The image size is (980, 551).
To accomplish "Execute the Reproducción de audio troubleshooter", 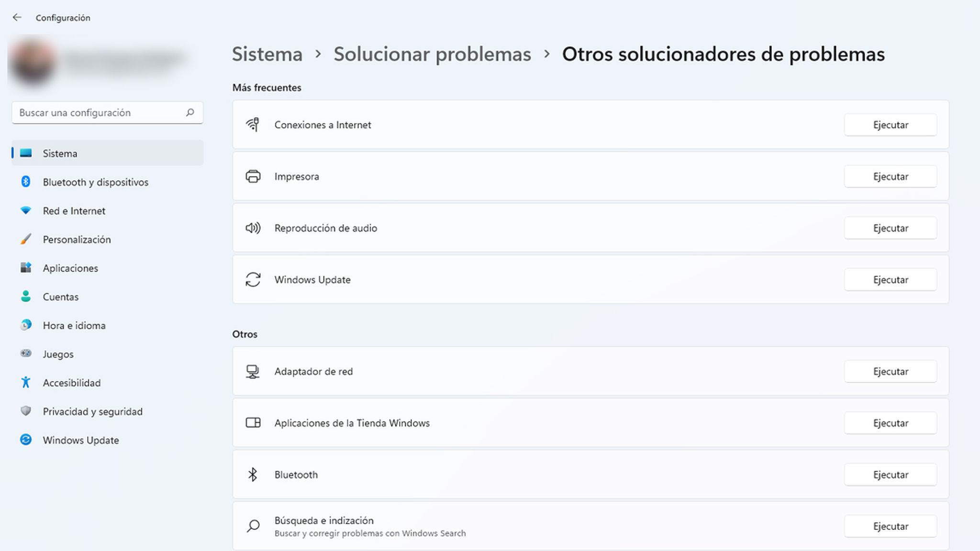I will pos(891,227).
